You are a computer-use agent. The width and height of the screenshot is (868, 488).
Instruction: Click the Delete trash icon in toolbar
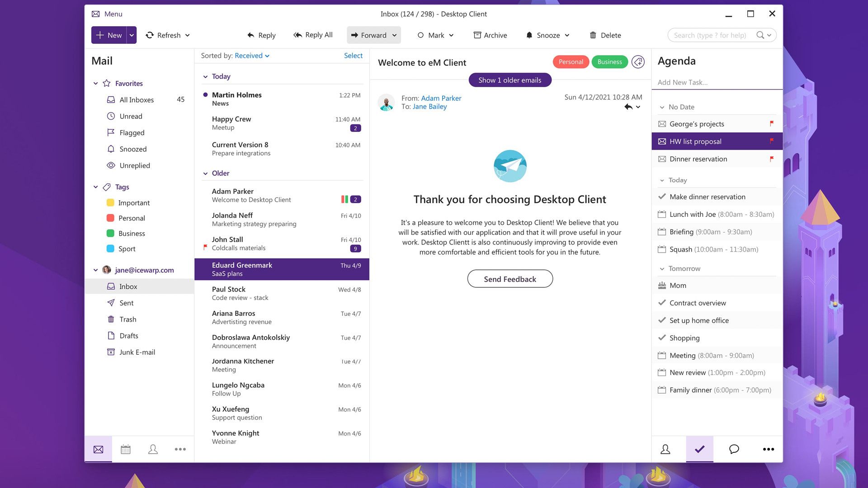pyautogui.click(x=593, y=35)
